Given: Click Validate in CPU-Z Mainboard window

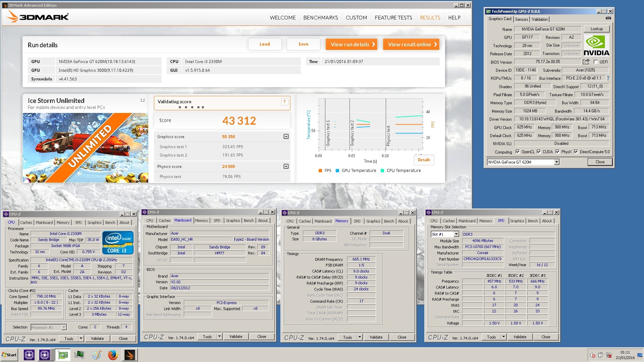Looking at the screenshot, I should (236, 337).
